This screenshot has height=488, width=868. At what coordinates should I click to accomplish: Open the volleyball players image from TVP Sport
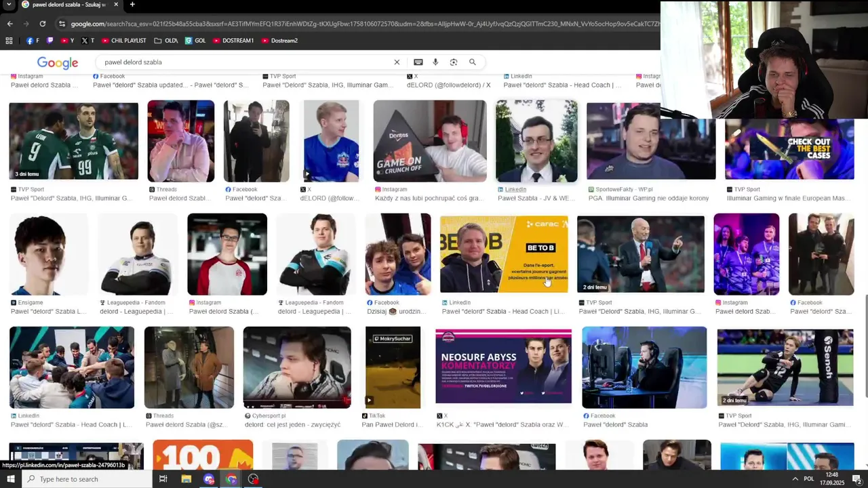[73, 141]
